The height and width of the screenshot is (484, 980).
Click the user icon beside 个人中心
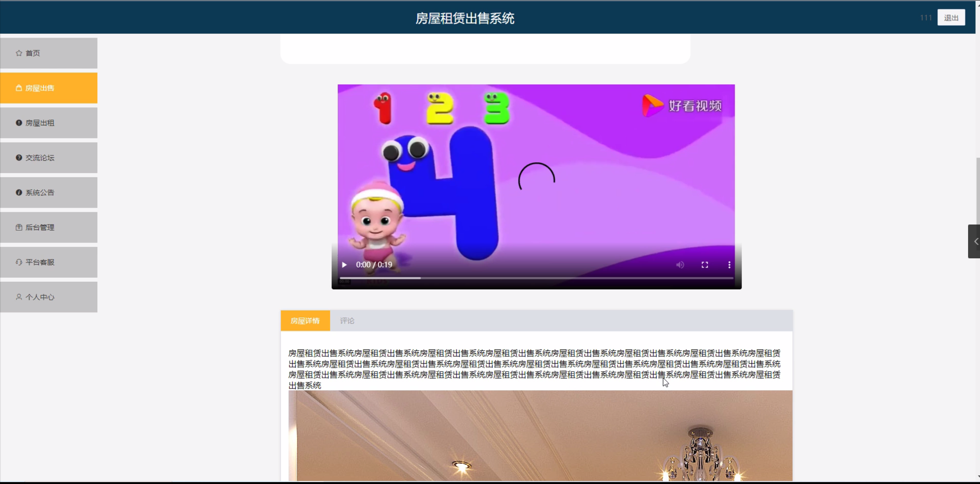click(x=18, y=297)
